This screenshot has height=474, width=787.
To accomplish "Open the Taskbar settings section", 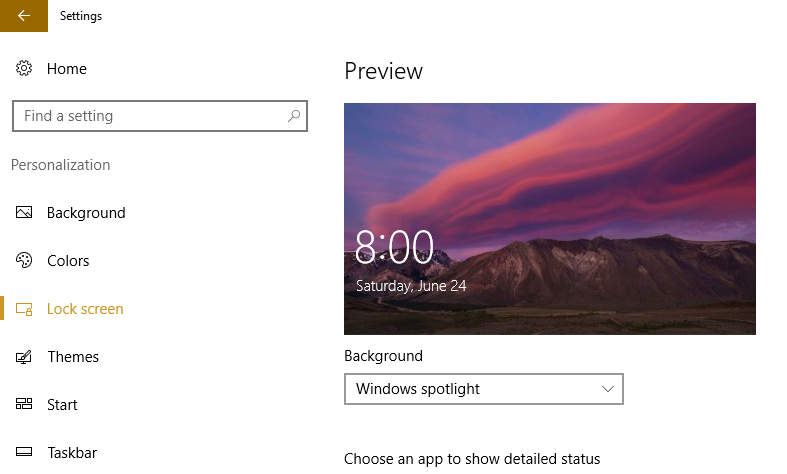I will click(72, 453).
